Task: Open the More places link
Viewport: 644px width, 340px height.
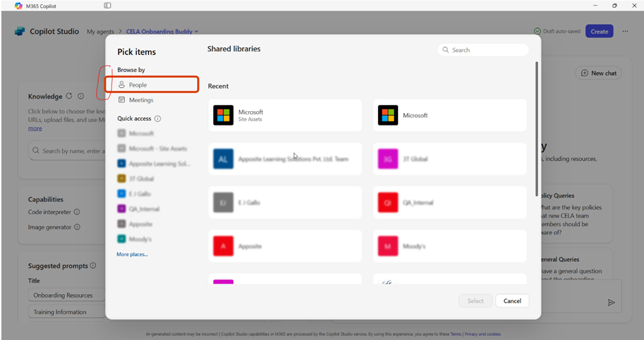Action: tap(132, 254)
